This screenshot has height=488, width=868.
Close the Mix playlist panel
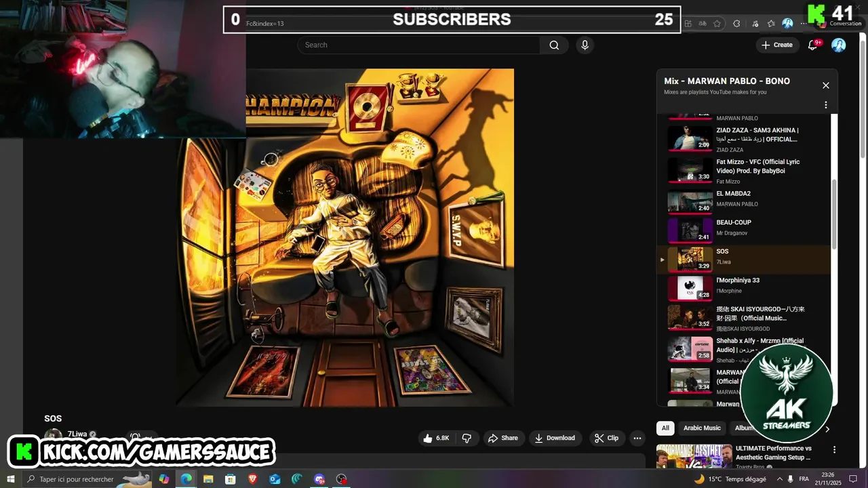pyautogui.click(x=825, y=85)
